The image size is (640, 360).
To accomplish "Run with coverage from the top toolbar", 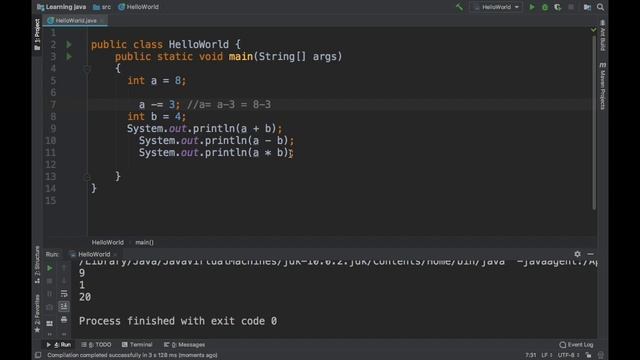I will 558,7.
